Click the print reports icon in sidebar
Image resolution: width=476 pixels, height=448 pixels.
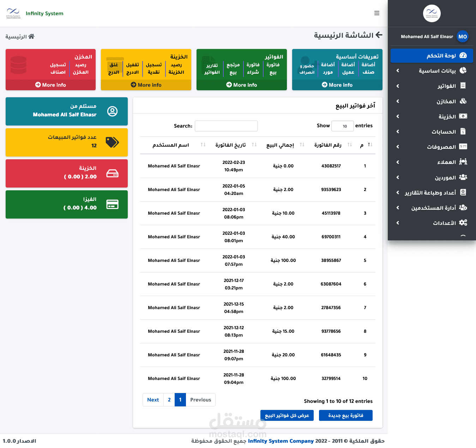[x=463, y=192]
